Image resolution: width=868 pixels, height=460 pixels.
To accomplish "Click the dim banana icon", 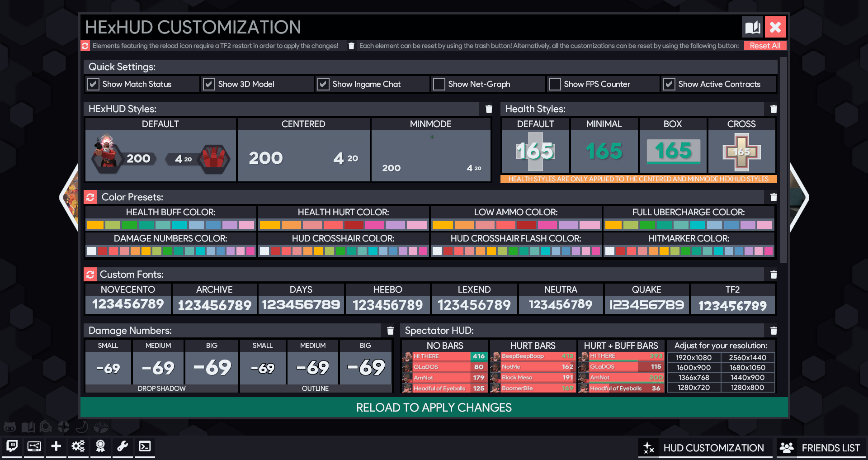I will [x=82, y=427].
